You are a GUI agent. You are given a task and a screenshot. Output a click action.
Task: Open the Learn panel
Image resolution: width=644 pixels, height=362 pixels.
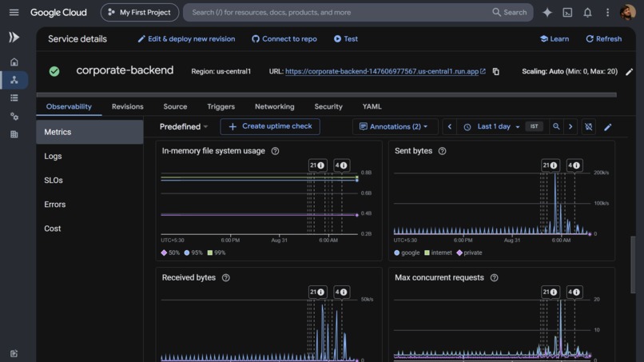click(555, 38)
